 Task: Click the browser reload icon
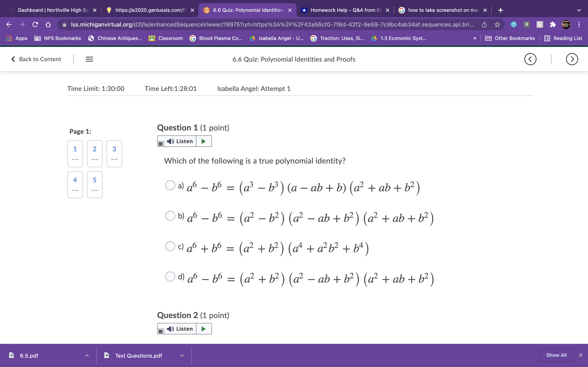35,24
